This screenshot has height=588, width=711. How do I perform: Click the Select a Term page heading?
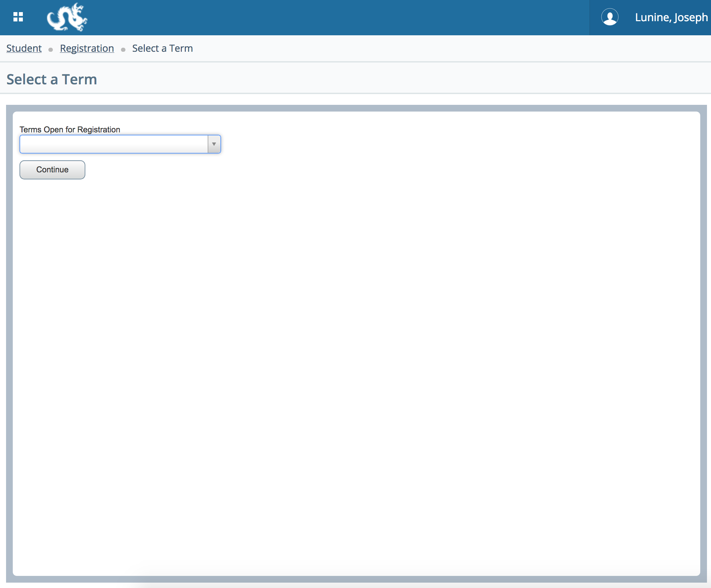pos(51,79)
